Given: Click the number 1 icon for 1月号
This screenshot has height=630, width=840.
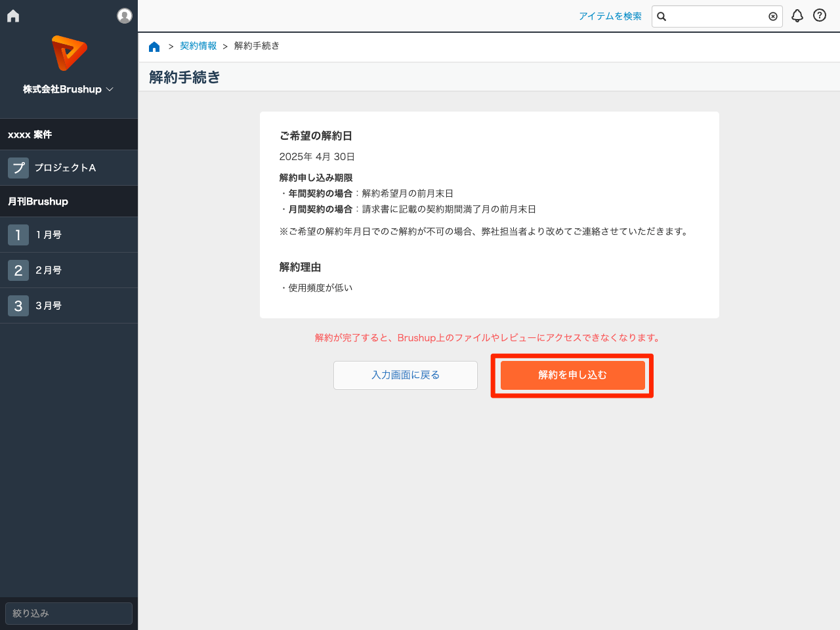Looking at the screenshot, I should tap(18, 235).
